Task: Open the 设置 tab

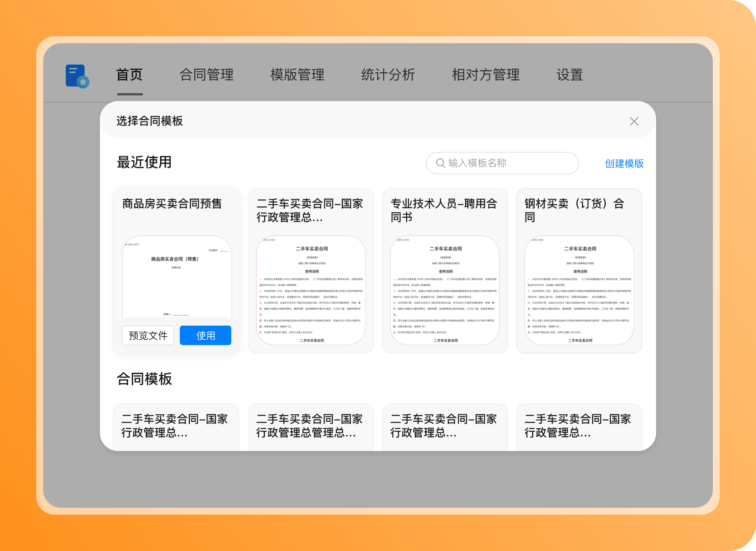Action: [x=570, y=75]
